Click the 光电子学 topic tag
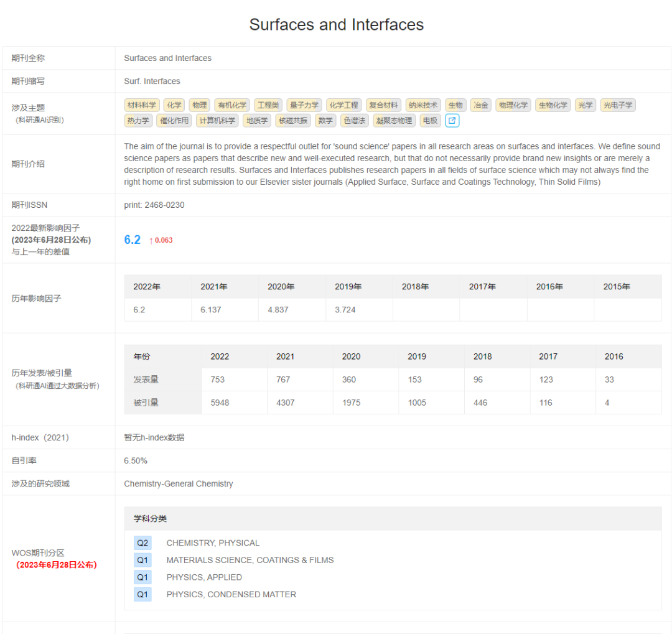Screen dimensions: 672x634 point(617,105)
